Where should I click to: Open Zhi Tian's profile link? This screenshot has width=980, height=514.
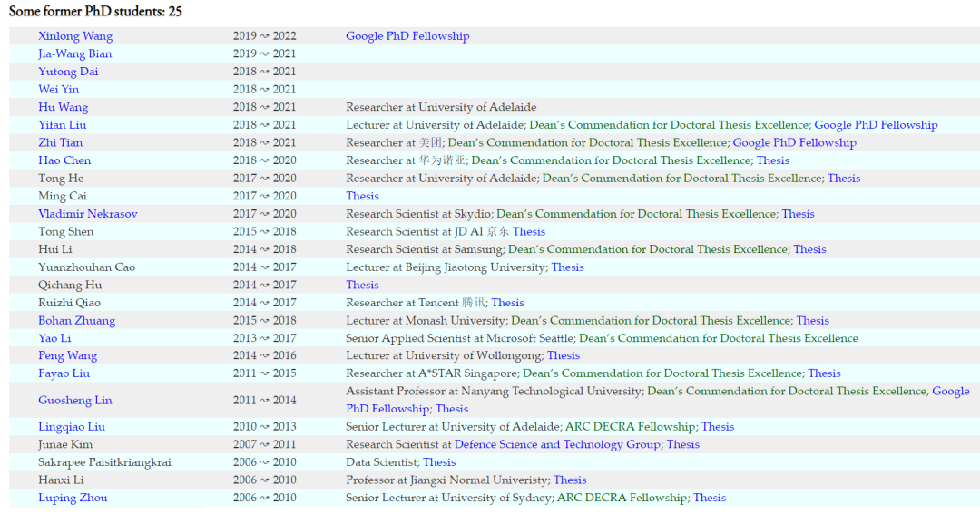60,143
